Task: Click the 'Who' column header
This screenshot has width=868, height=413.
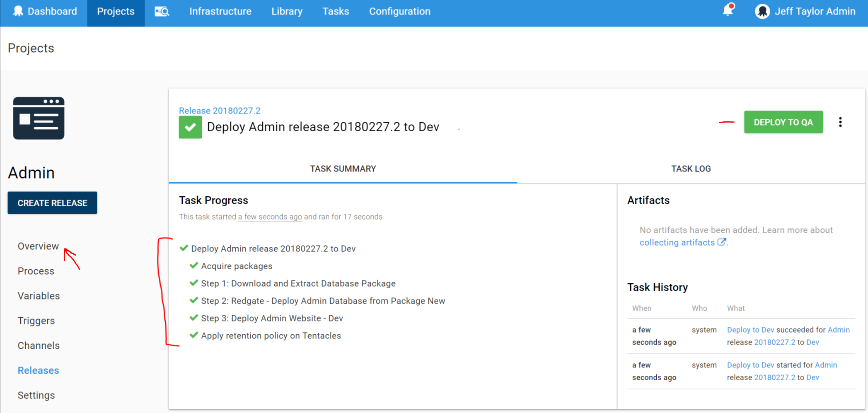Action: tap(699, 308)
